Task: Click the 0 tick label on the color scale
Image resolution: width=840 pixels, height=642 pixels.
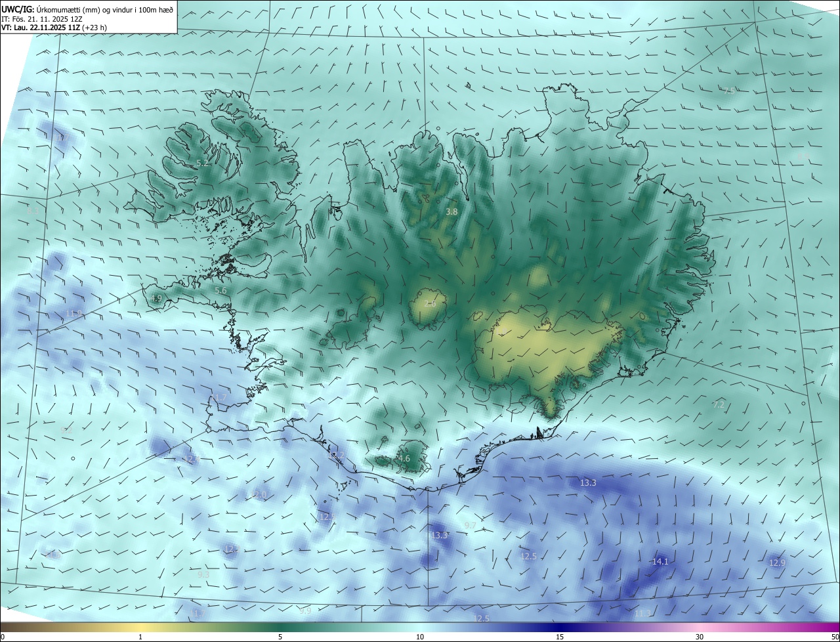Action: [x=3, y=637]
